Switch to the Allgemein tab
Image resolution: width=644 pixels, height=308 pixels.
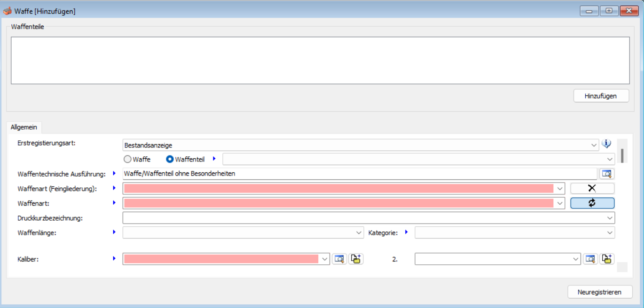coord(24,127)
